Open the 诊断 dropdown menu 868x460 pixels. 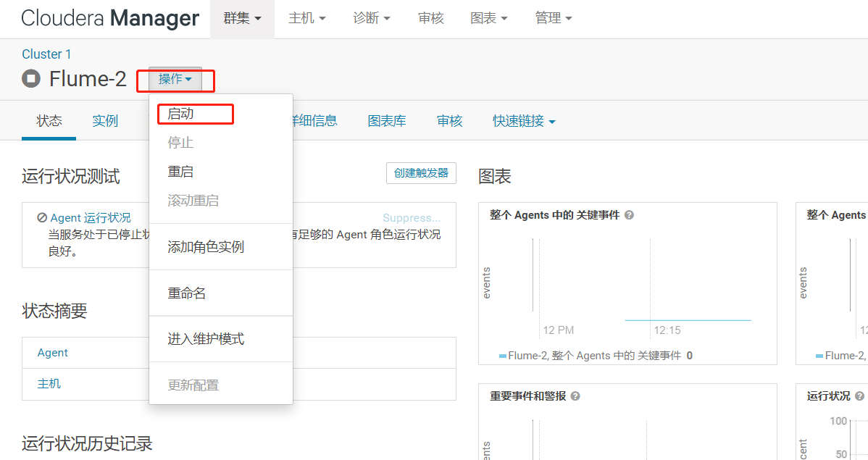point(372,18)
